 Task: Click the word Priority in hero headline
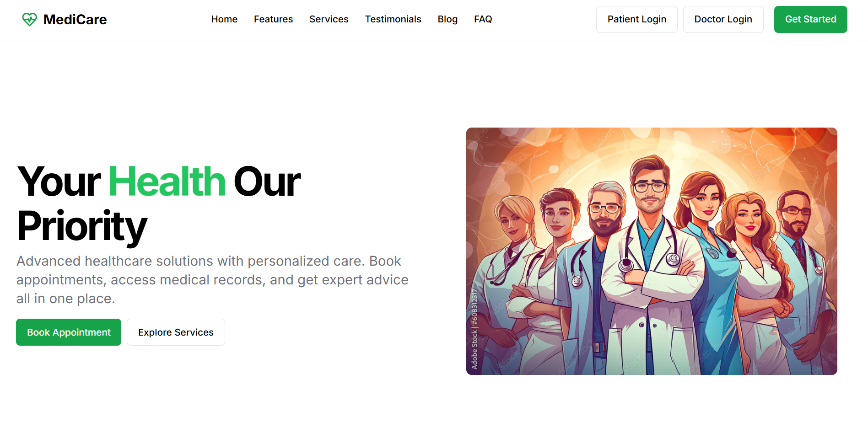pos(82,226)
